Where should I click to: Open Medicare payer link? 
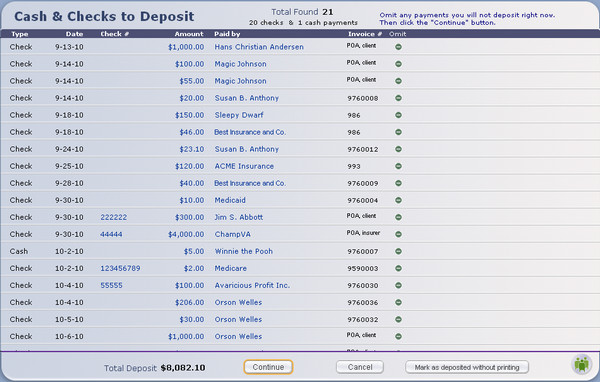pos(230,268)
